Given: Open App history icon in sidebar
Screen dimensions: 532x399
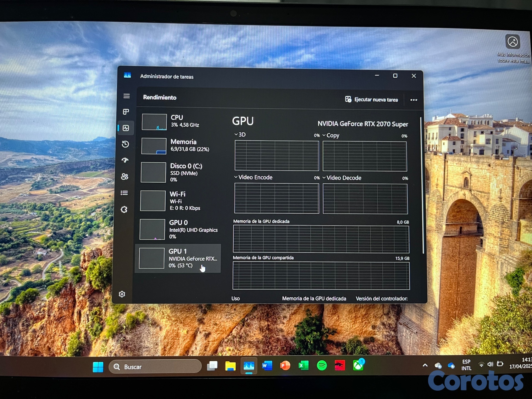Looking at the screenshot, I should tap(126, 144).
